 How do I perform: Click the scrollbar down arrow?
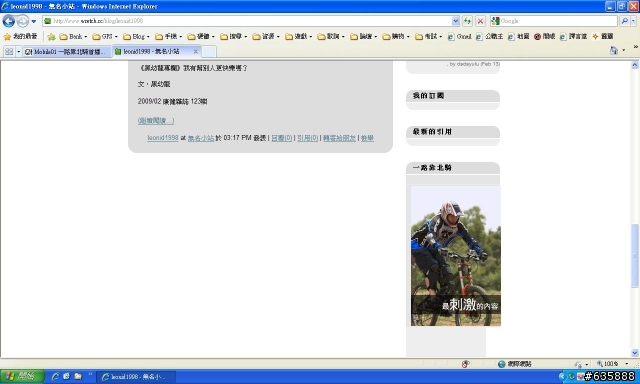pyautogui.click(x=635, y=353)
